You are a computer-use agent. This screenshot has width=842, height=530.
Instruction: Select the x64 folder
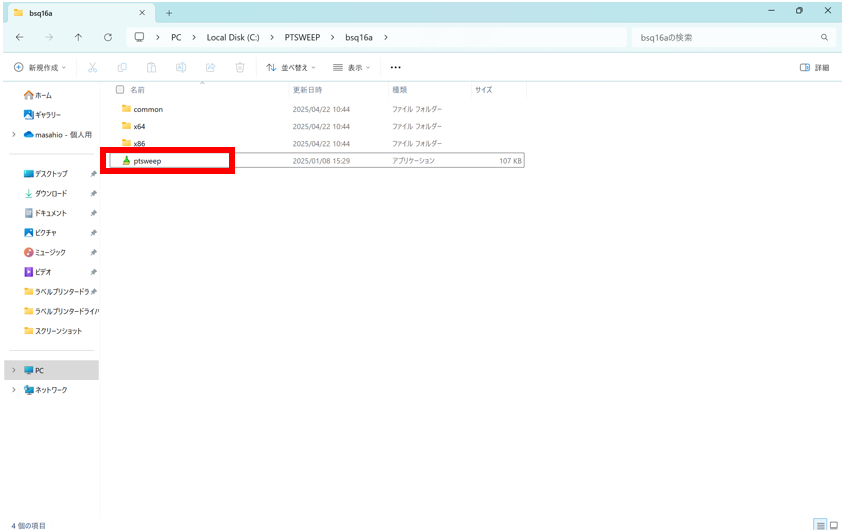click(x=139, y=126)
